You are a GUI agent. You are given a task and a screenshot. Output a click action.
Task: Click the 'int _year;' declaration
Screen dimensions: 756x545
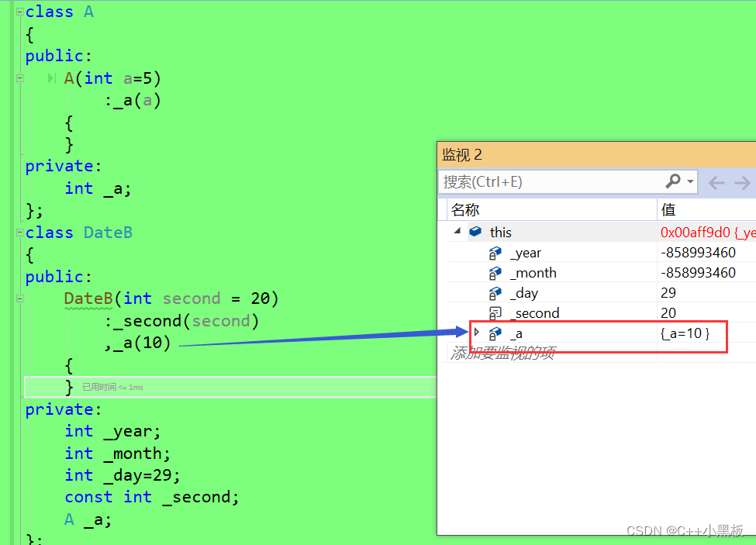point(112,431)
